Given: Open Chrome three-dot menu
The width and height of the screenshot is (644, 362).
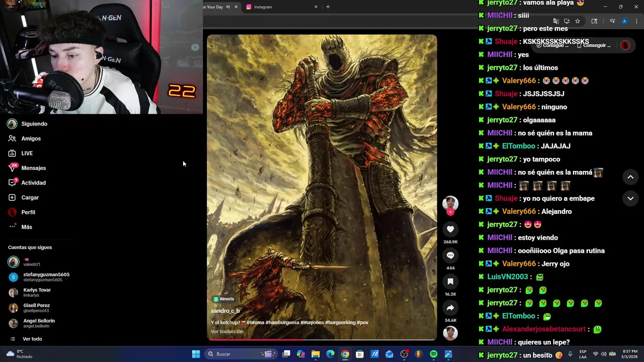Looking at the screenshot, I should coord(637,21).
